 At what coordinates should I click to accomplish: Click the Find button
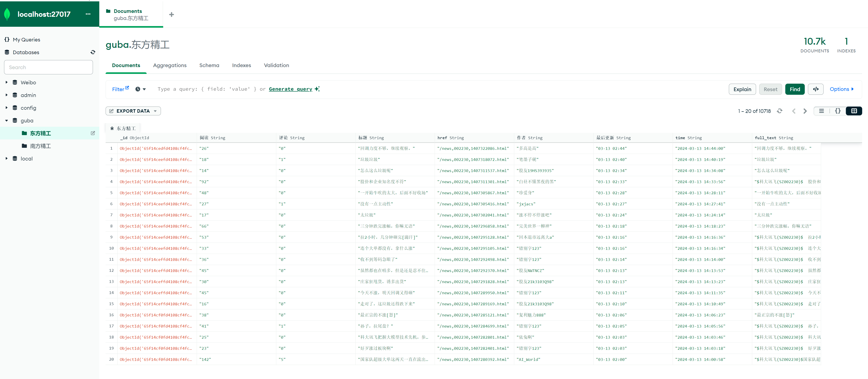tap(795, 89)
